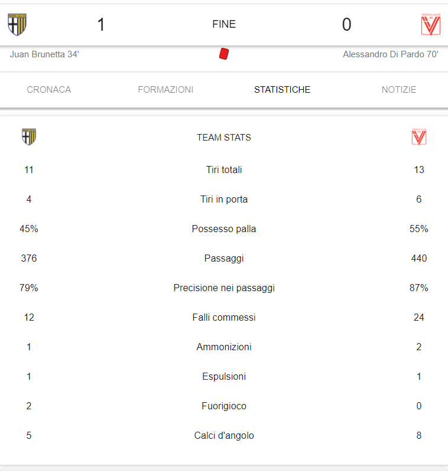The image size is (448, 476).
Task: Click the Precisione nei passaggi label
Action: pyautogui.click(x=224, y=288)
